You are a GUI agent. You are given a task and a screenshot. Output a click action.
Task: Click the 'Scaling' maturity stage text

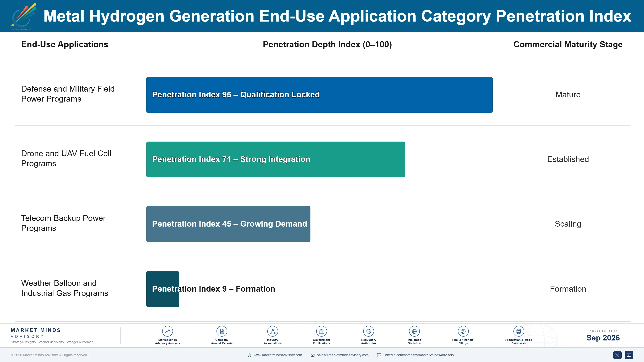(568, 224)
